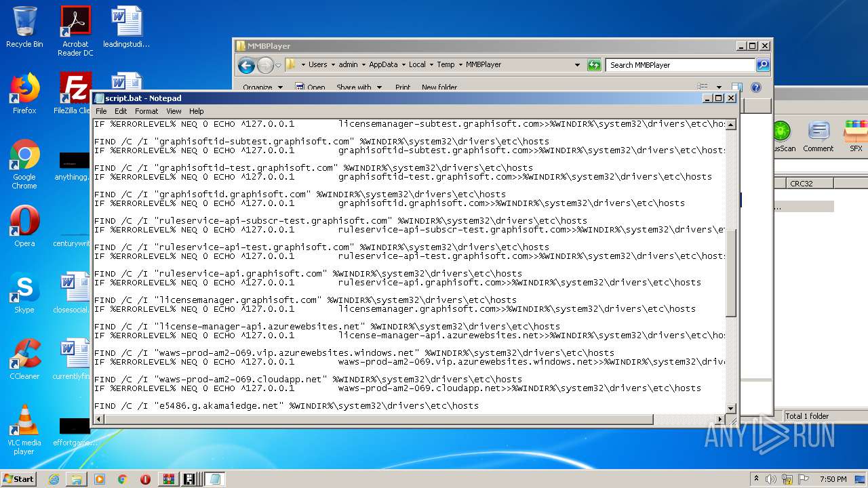
Task: Refresh the MMBPlayer folder view
Action: (x=594, y=65)
